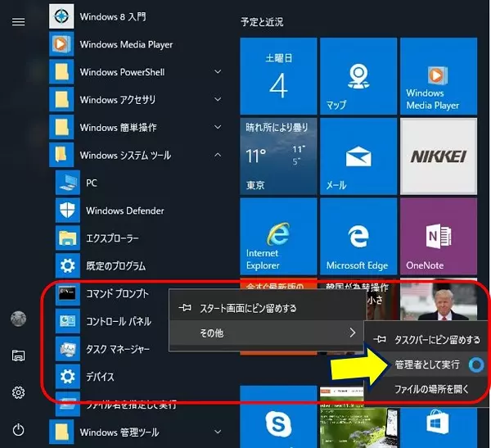The image size is (491, 448).
Task: Click the PC computer icon
Action: [x=68, y=183]
